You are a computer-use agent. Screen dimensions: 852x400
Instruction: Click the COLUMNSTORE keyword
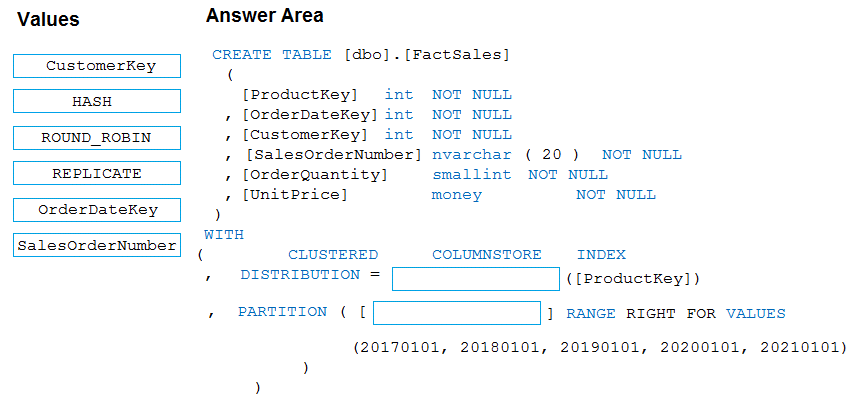[x=486, y=255]
